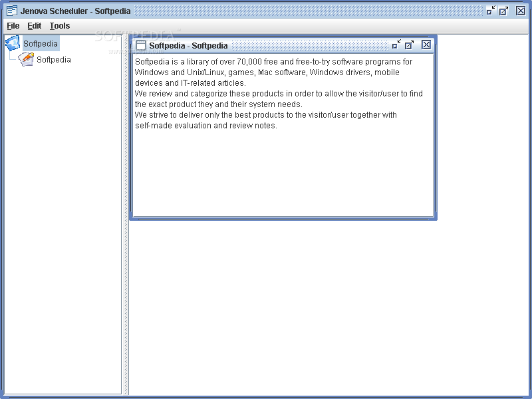Click the blue folder icon beside root Softpedia

click(13, 43)
